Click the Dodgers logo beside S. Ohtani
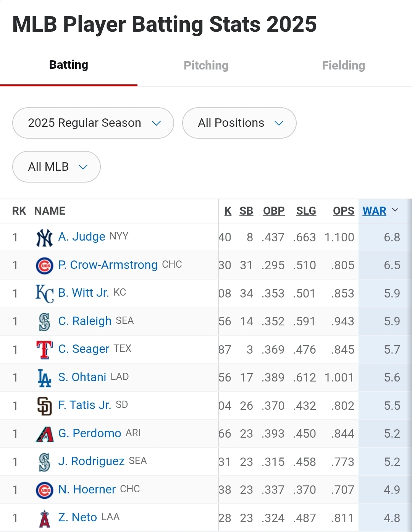The width and height of the screenshot is (412, 532). pos(44,378)
